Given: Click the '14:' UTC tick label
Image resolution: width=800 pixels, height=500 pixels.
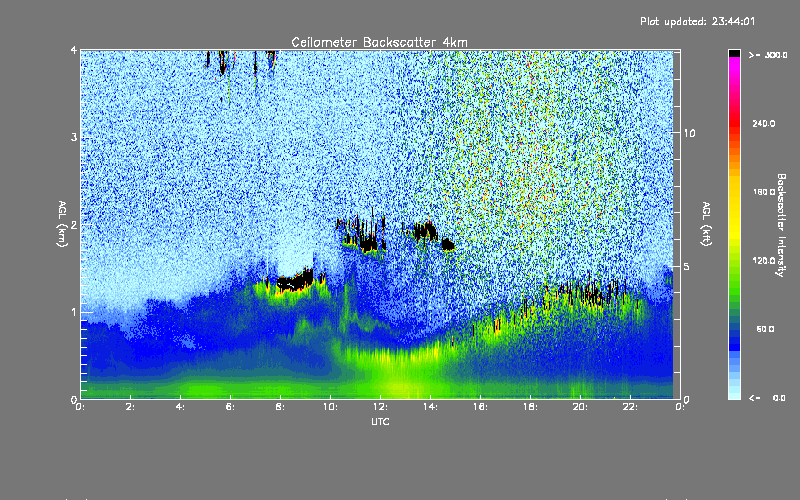Looking at the screenshot, I should [430, 407].
